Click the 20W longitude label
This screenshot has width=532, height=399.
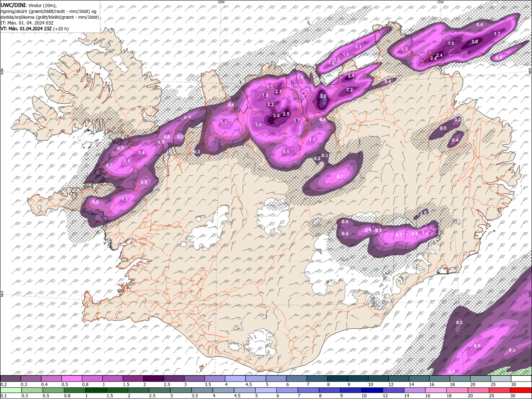click(221, 2)
